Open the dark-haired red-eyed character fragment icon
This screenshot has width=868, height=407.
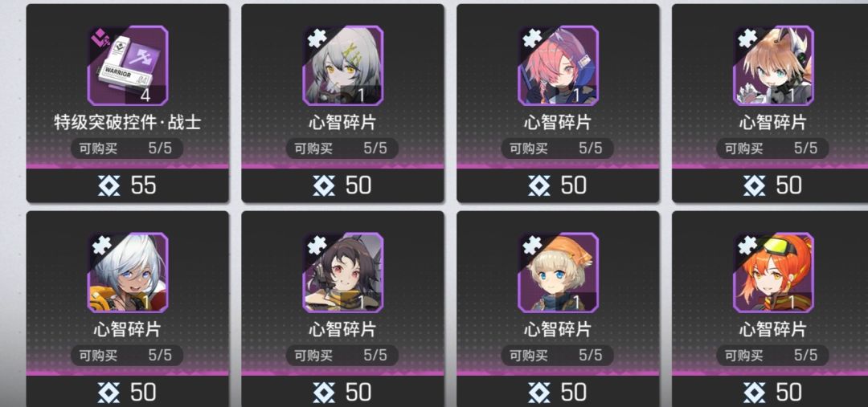point(342,272)
